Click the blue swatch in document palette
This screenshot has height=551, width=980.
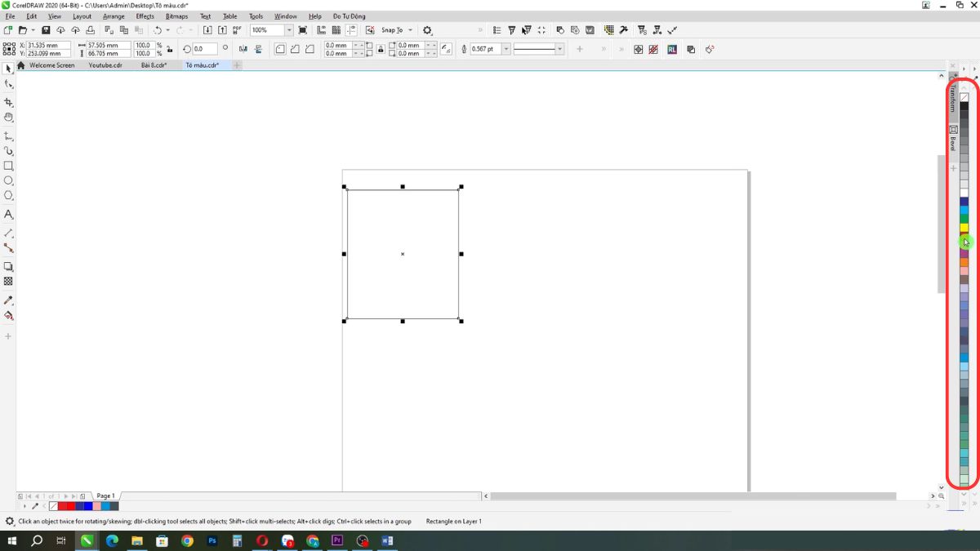tap(88, 506)
